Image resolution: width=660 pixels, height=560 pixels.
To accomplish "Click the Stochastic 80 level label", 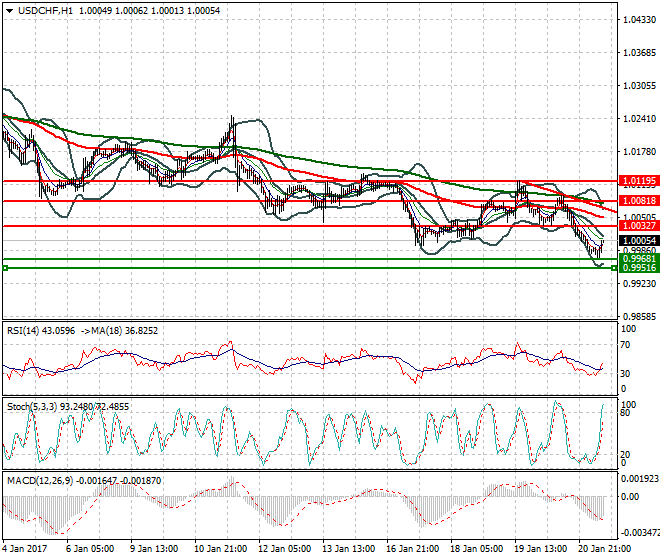I will pos(625,412).
